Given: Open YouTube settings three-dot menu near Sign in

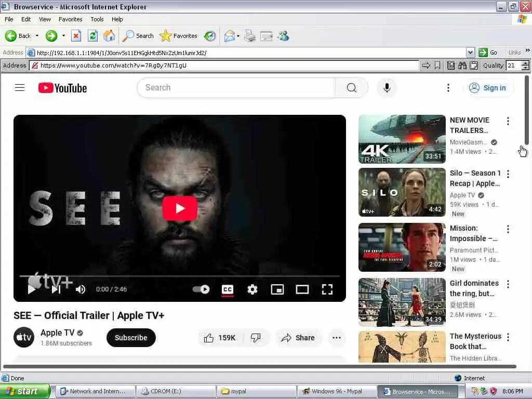Looking at the screenshot, I should coord(448,88).
